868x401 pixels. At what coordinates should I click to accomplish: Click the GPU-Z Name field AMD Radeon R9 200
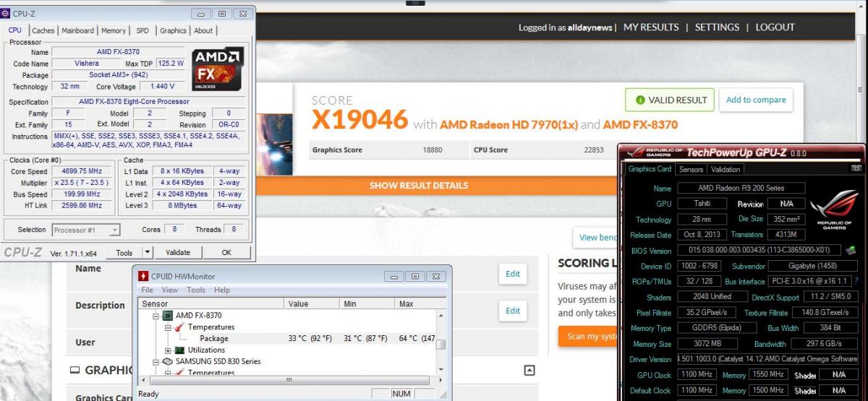pyautogui.click(x=741, y=188)
